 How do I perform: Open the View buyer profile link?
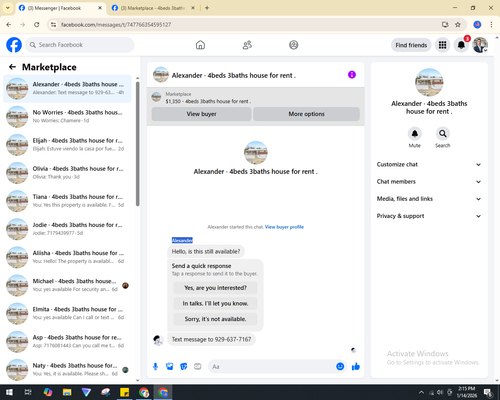[x=284, y=227]
